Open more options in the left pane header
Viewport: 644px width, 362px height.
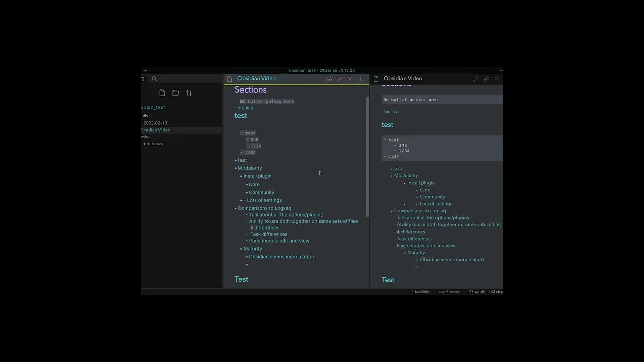360,79
